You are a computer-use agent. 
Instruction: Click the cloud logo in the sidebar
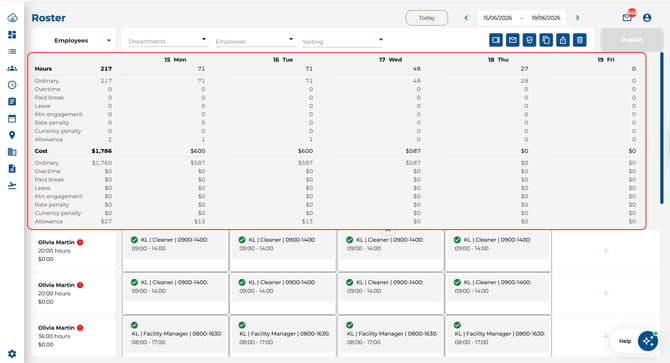tap(12, 18)
